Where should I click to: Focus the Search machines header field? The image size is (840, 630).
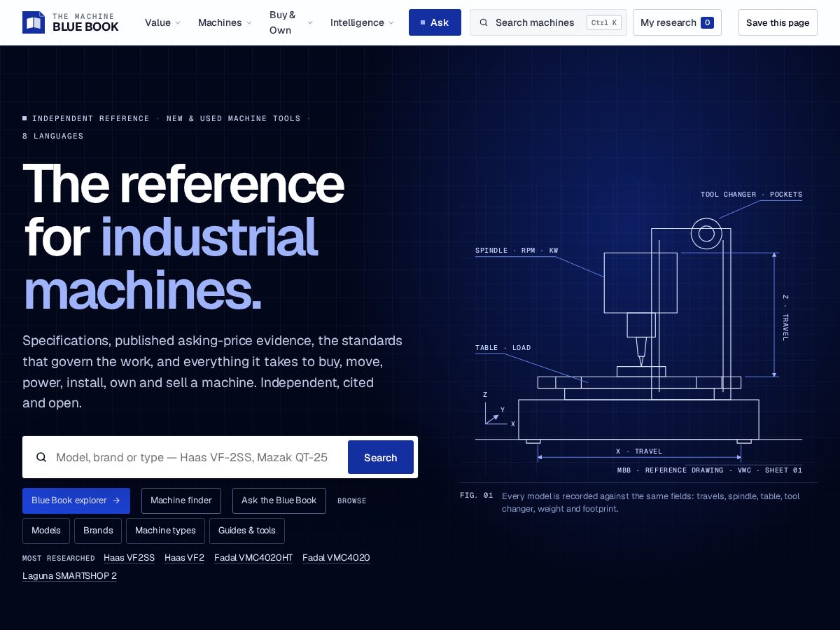click(548, 22)
